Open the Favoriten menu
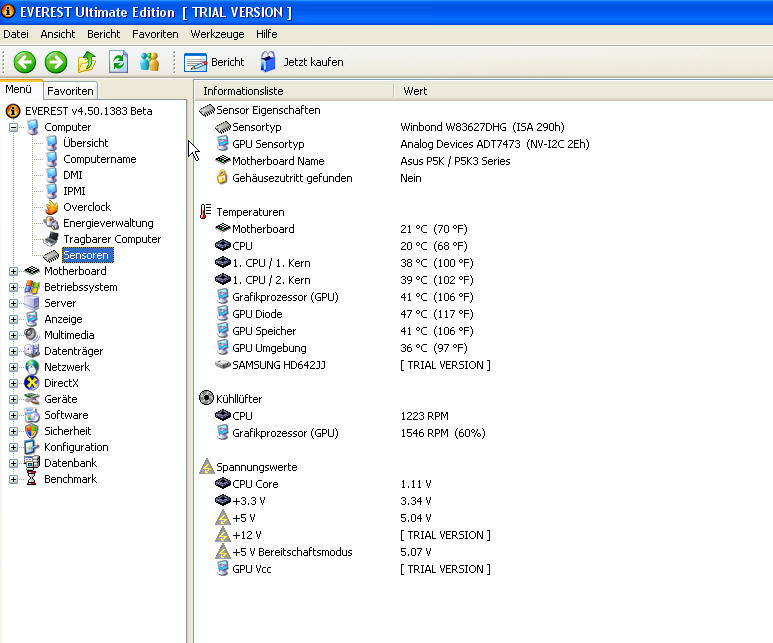This screenshot has width=773, height=643. (x=155, y=34)
